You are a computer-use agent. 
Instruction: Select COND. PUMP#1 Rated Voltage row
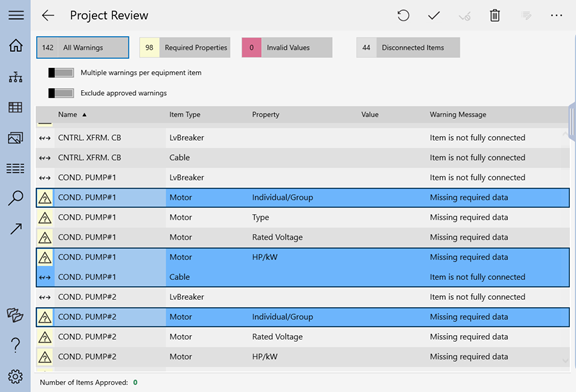click(x=303, y=237)
